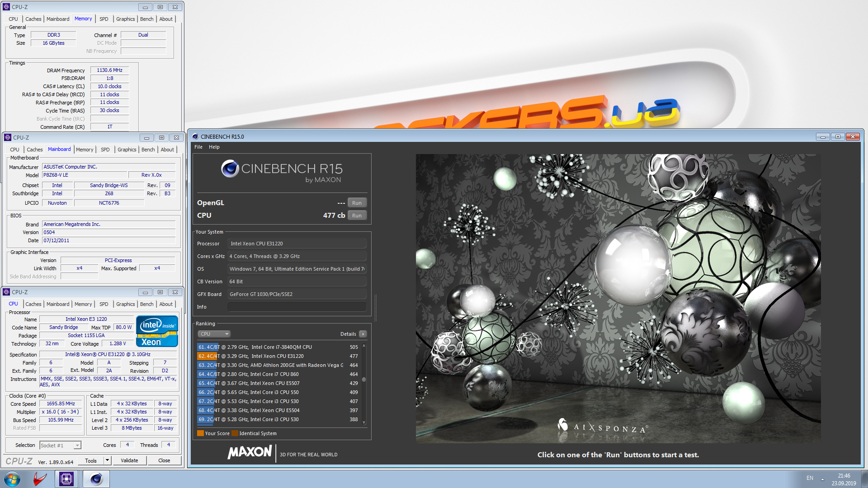Click the Cinebench R15 sphere logo
868x488 pixels.
(x=230, y=169)
